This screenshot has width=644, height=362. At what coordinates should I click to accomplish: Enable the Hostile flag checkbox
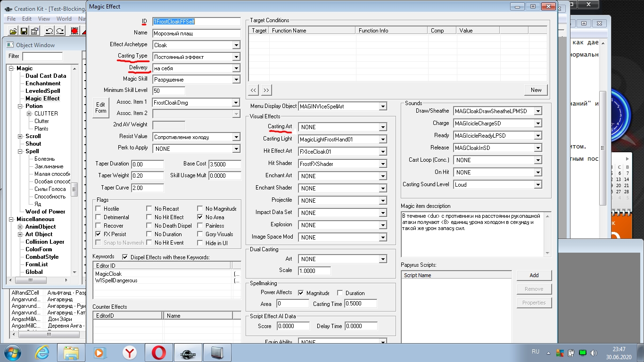[x=98, y=209]
